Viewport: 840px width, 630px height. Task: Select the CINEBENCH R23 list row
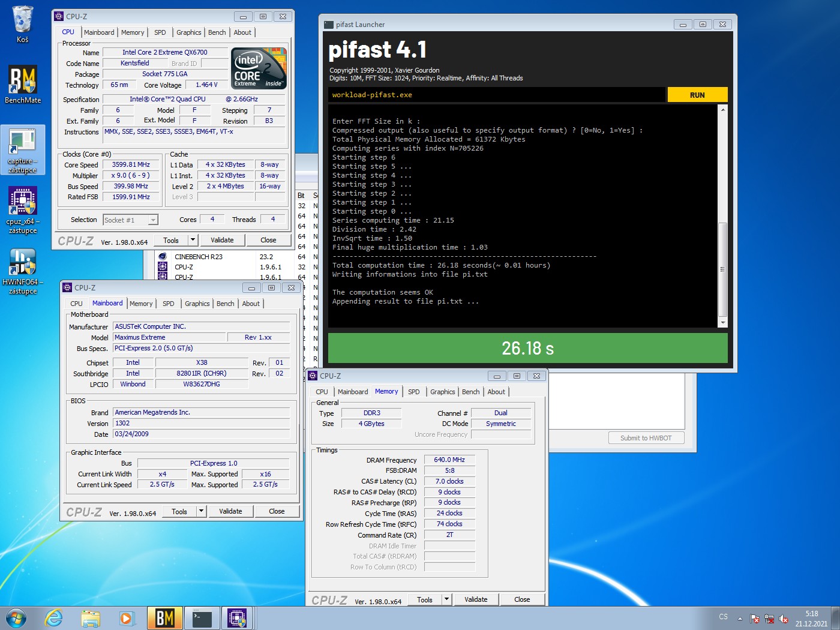coord(225,257)
